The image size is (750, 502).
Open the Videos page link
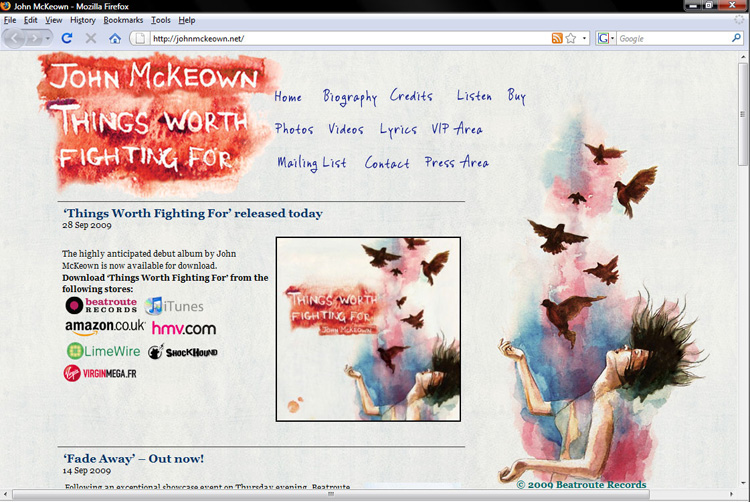pos(346,129)
